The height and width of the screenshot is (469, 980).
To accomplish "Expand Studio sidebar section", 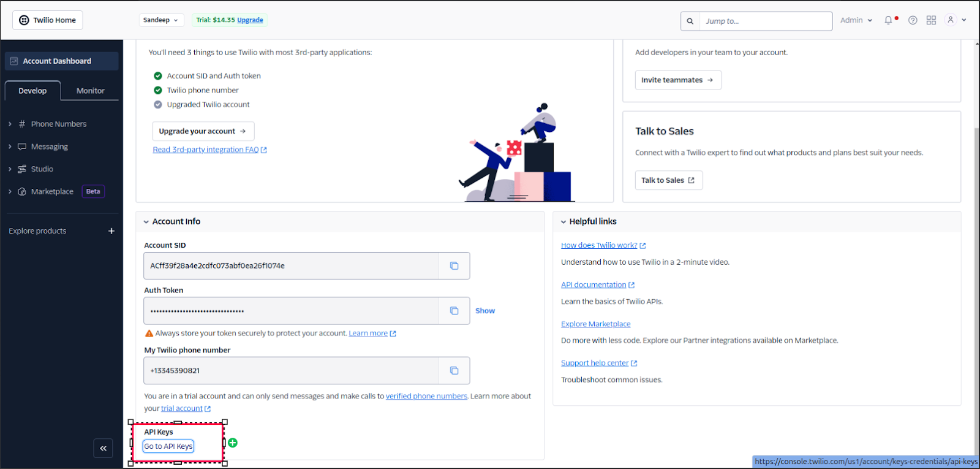I will click(x=10, y=169).
